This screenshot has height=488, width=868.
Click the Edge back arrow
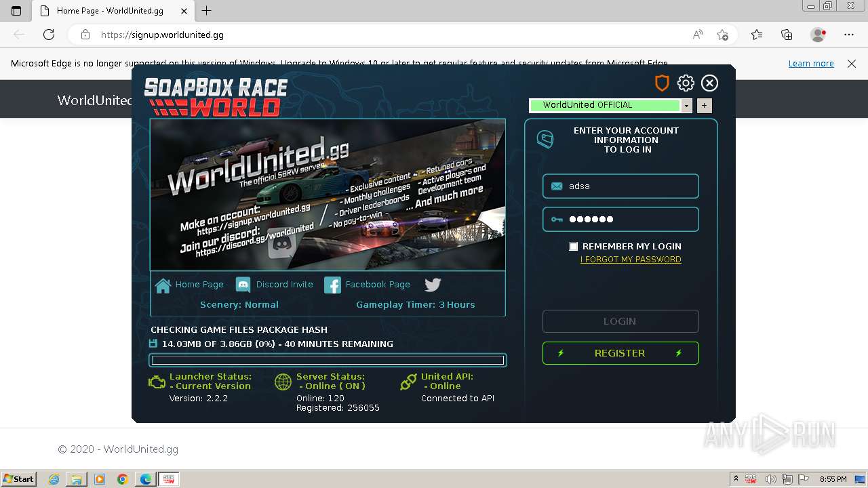[19, 35]
